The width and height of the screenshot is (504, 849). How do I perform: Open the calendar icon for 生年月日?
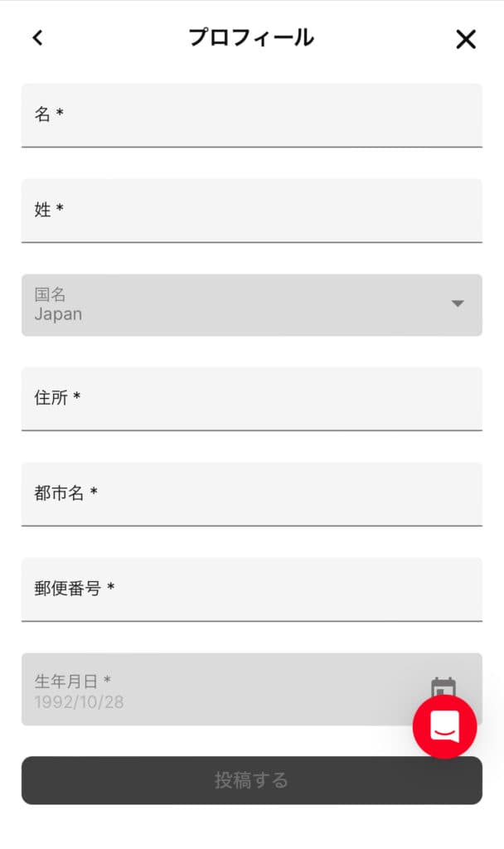pyautogui.click(x=443, y=686)
